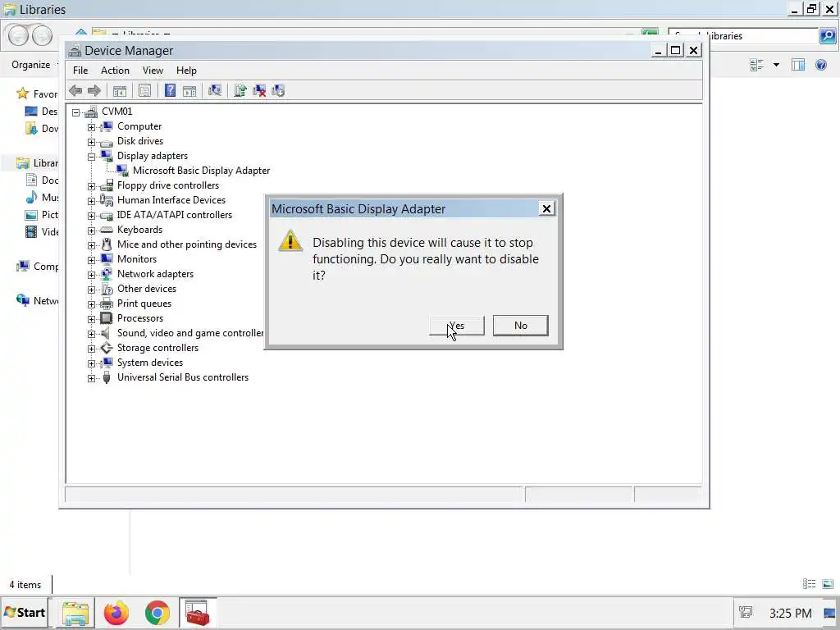Expand the Monitors category
Screen dimensions: 840x630
[92, 260]
